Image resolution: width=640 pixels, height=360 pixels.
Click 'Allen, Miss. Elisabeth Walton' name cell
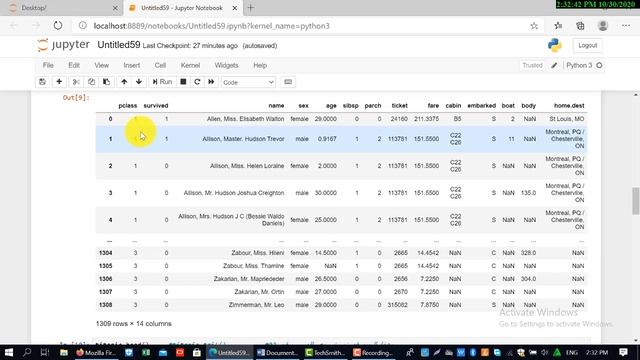(245, 119)
